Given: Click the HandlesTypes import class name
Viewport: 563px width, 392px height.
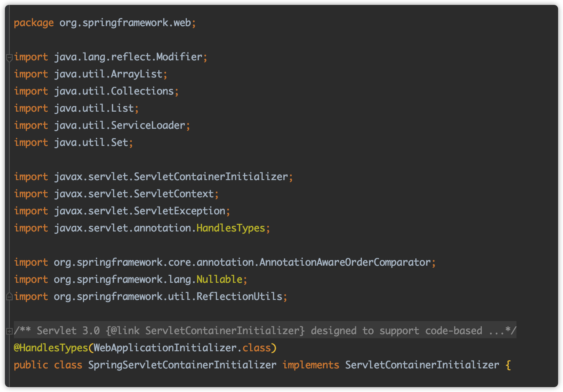Looking at the screenshot, I should point(231,228).
